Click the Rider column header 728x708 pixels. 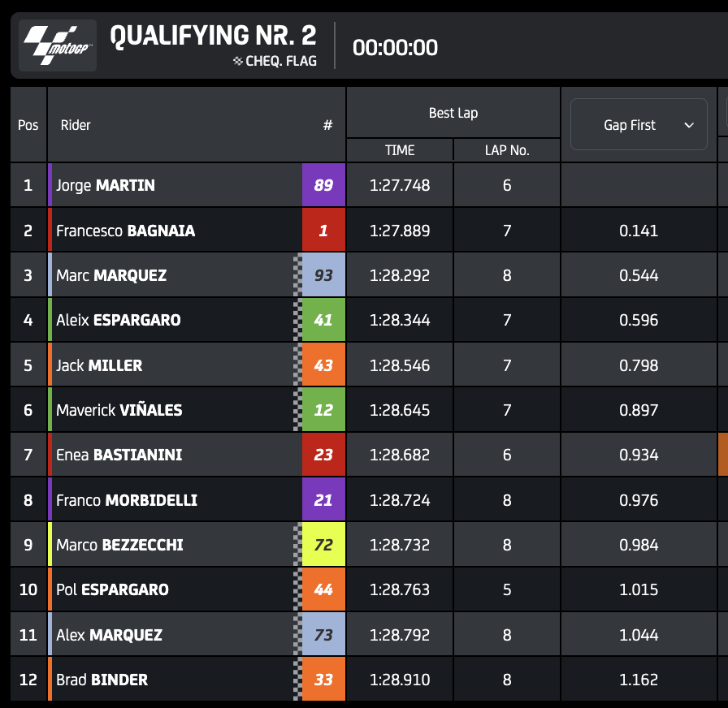76,125
